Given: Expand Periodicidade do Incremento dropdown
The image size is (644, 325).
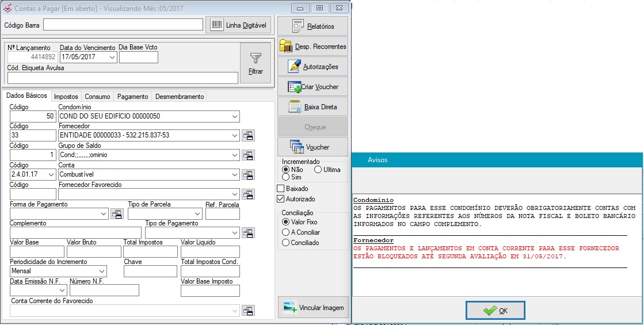Looking at the screenshot, I should tap(102, 271).
